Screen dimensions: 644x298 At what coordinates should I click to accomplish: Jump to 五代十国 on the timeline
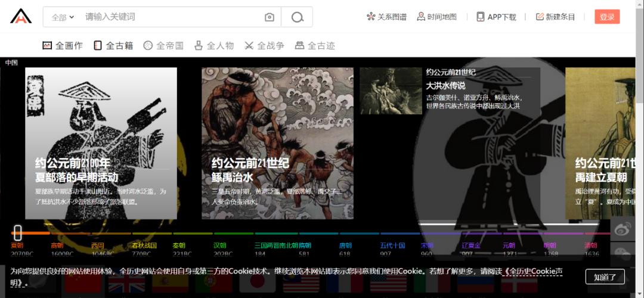(392, 246)
